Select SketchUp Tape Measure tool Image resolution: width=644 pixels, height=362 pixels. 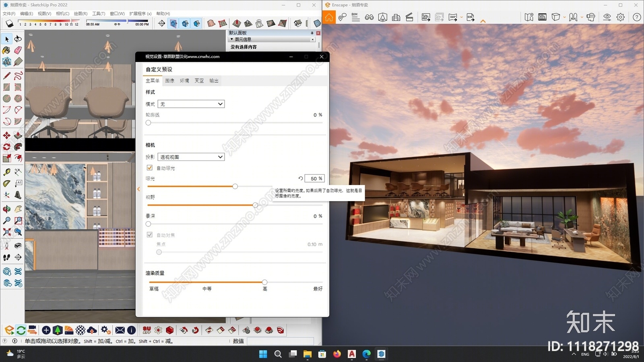click(7, 172)
